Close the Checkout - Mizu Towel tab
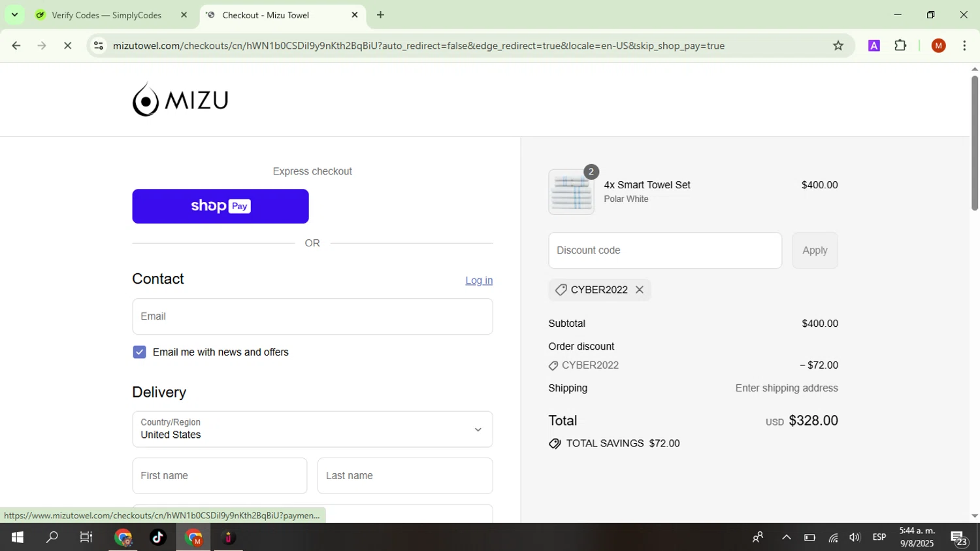This screenshot has height=551, width=980. coord(355,15)
